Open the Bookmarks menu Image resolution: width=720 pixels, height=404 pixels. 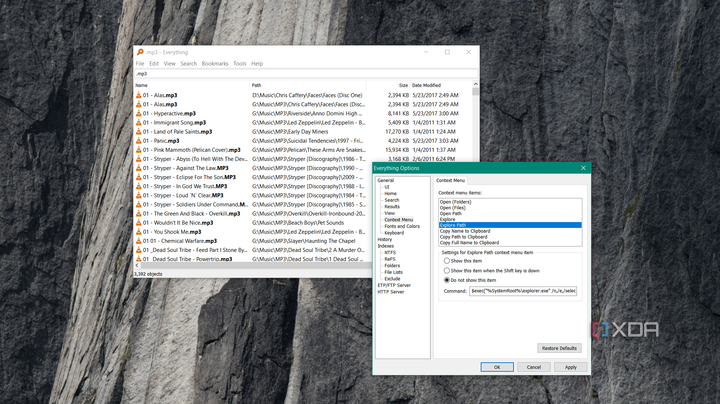coord(214,63)
